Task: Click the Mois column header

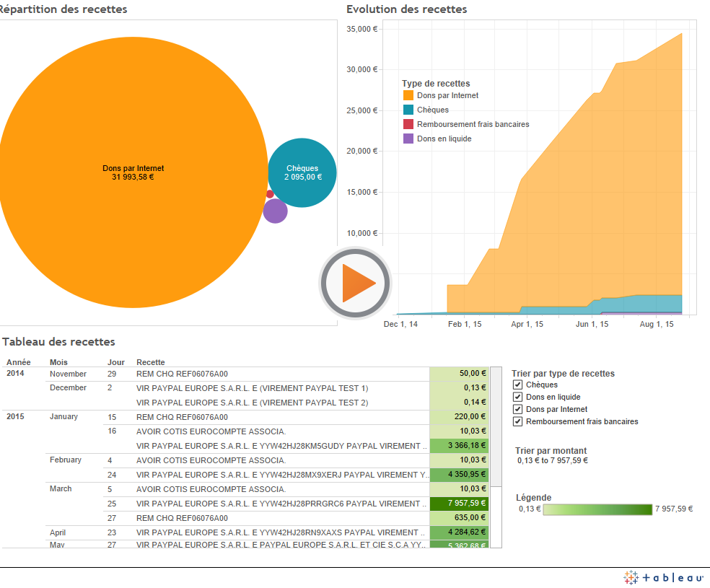Action: pyautogui.click(x=58, y=362)
